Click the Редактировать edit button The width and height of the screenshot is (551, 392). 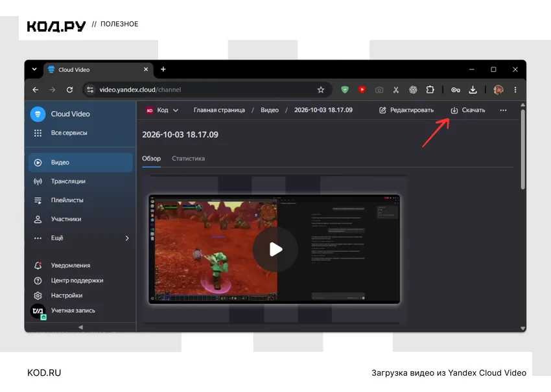[406, 110]
